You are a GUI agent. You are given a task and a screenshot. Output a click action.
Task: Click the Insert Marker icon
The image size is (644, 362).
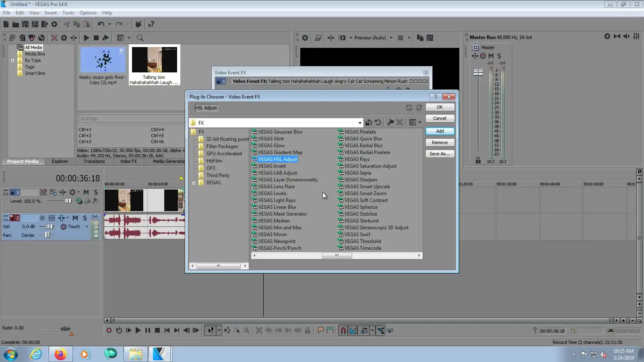[x=321, y=331]
